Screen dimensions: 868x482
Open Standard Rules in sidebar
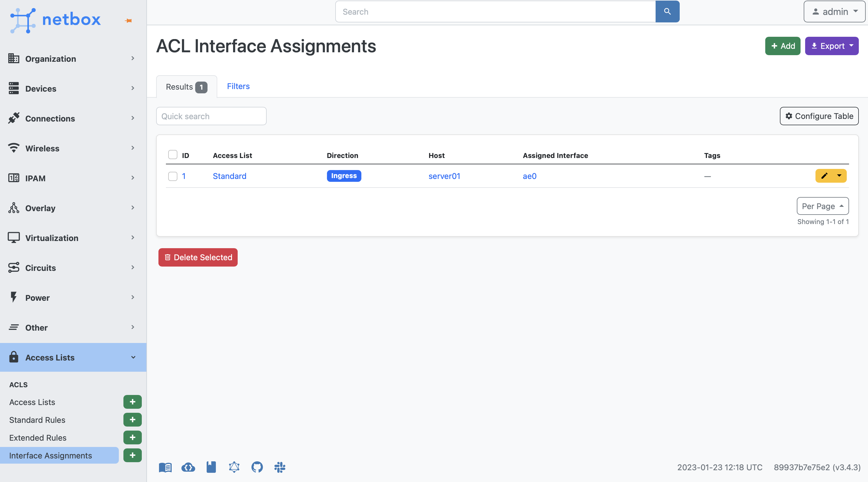(37, 420)
